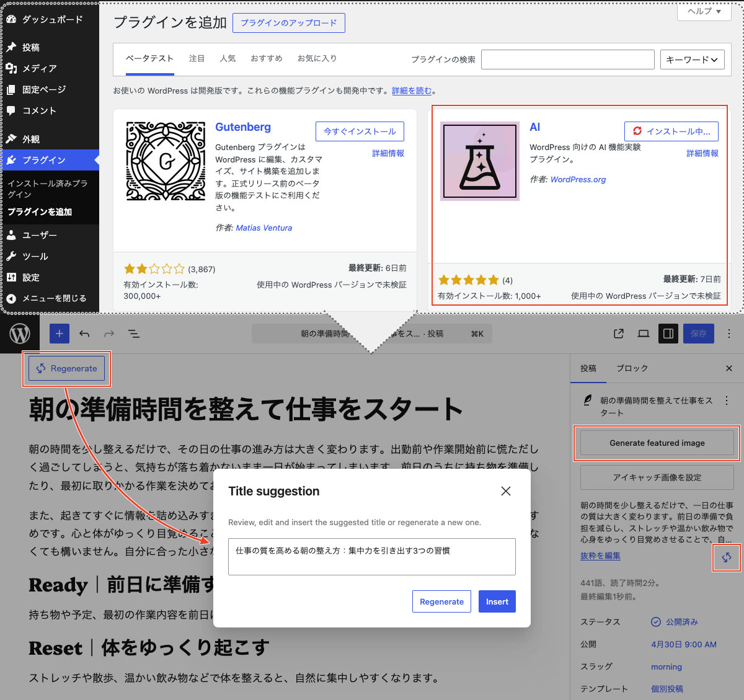The height and width of the screenshot is (700, 744).
Task: Switch to the 投稿 sidebar tab
Action: point(588,368)
